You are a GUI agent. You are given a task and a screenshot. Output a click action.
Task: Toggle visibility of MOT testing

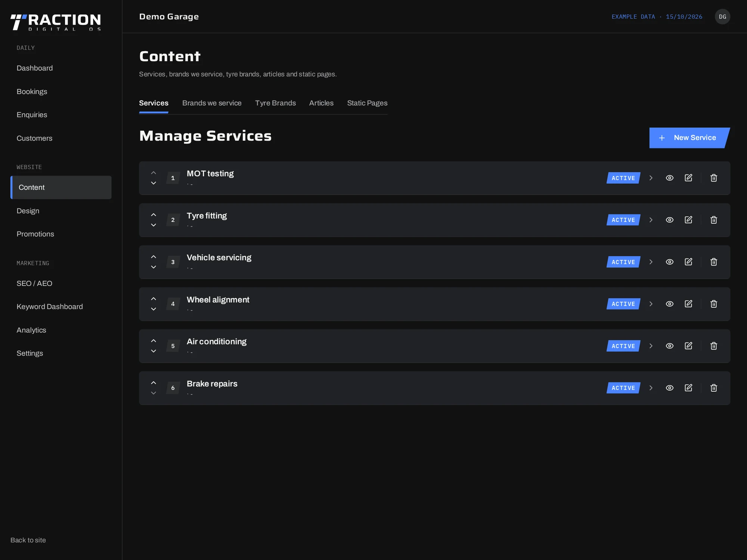670,178
